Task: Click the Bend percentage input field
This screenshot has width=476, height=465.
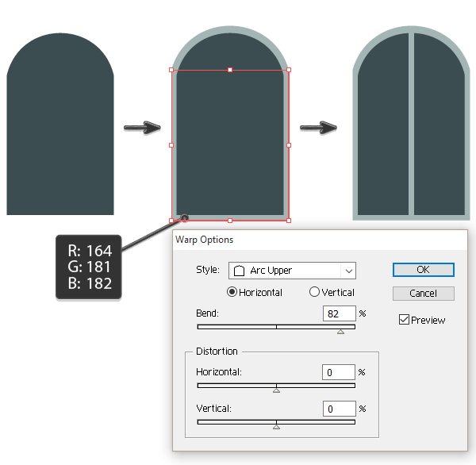Action: click(339, 313)
